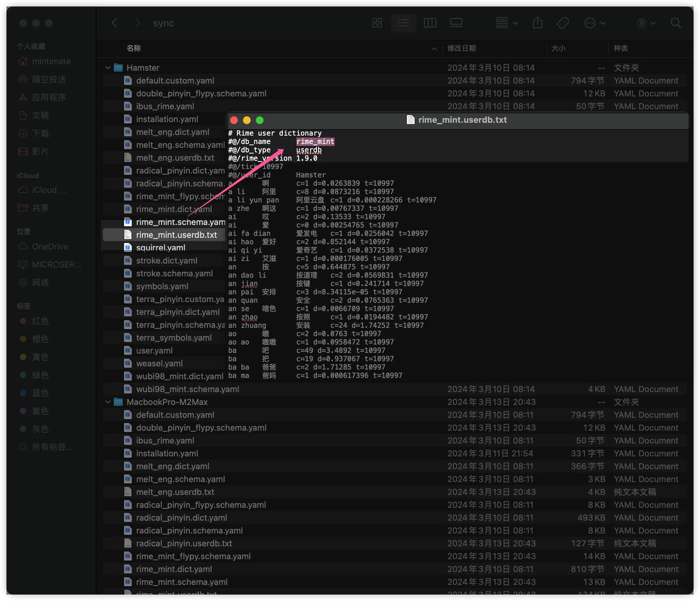Image resolution: width=700 pixels, height=601 pixels.
Task: Open 影片 in the sidebar
Action: [x=40, y=151]
